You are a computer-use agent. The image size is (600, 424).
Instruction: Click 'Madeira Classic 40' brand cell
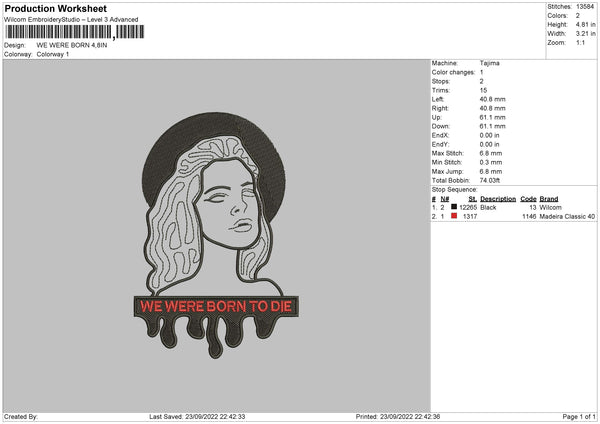(x=567, y=217)
